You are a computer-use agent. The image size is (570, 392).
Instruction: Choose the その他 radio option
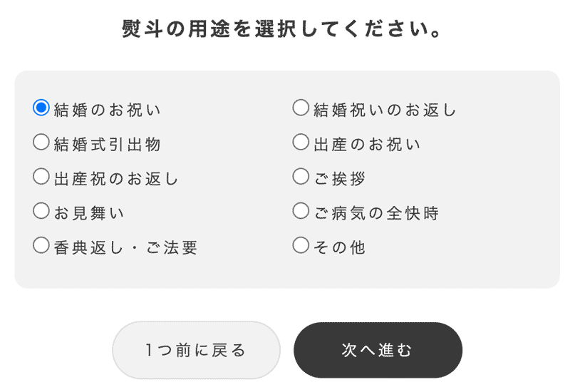point(301,246)
